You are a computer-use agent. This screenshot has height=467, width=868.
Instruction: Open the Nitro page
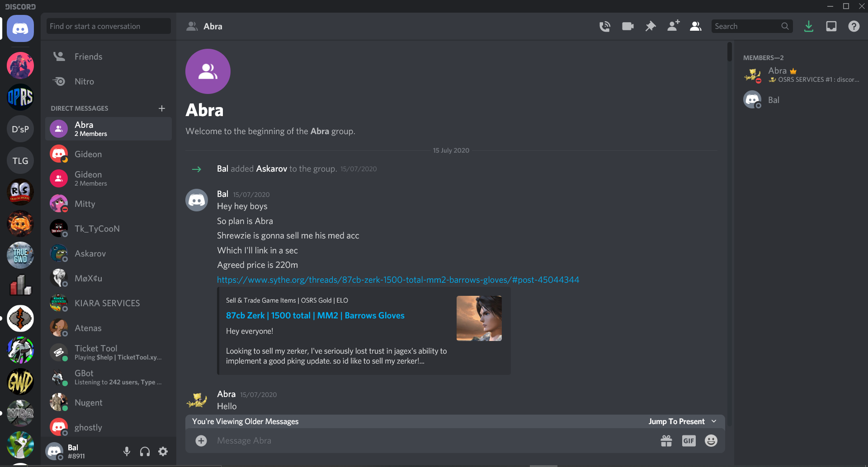[108, 81]
